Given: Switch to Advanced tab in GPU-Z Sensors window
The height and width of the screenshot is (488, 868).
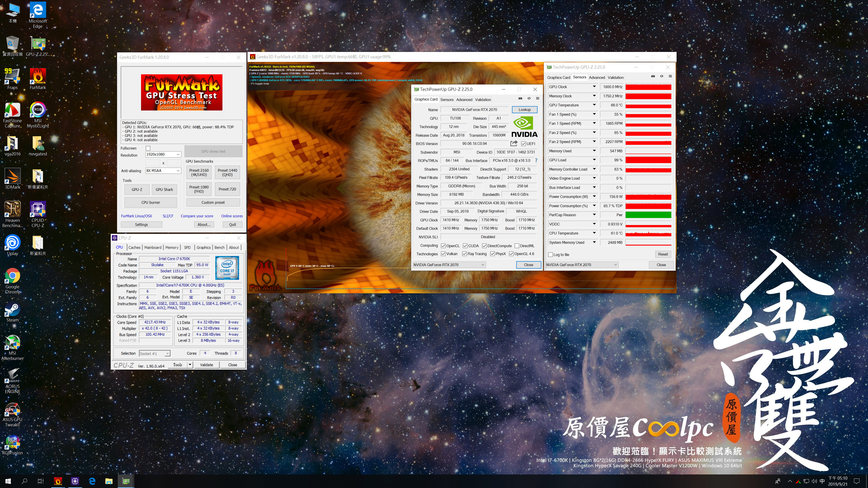Looking at the screenshot, I should pyautogui.click(x=597, y=77).
